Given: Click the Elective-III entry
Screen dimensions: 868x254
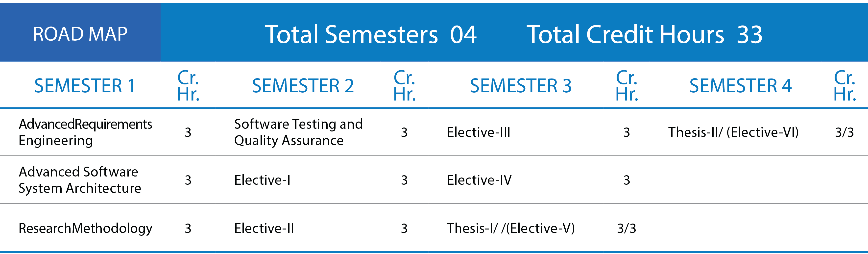Looking at the screenshot, I should click(x=479, y=132).
